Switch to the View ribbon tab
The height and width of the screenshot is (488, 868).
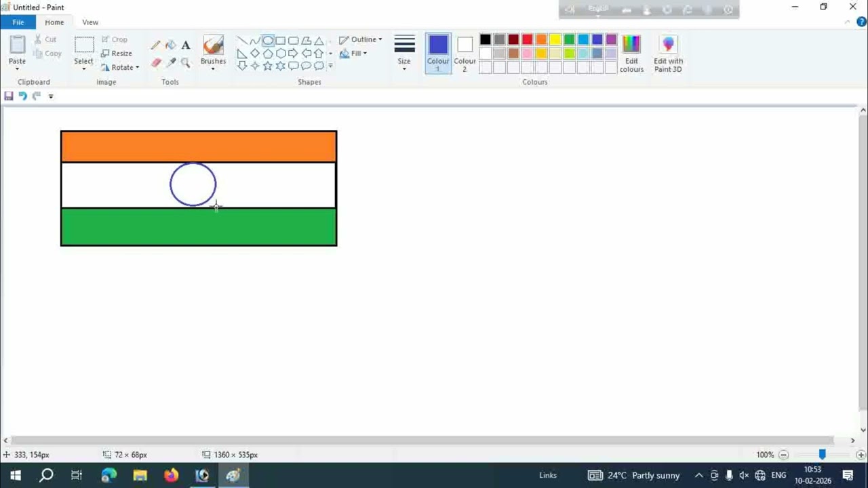click(x=90, y=22)
